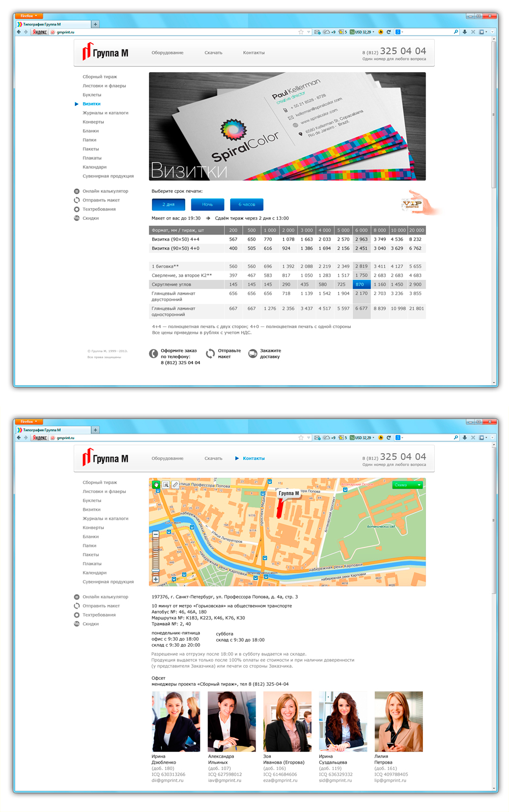Open the bookmark dropdown arrow beside the top window's star
The image size is (509, 812).
[x=308, y=32]
